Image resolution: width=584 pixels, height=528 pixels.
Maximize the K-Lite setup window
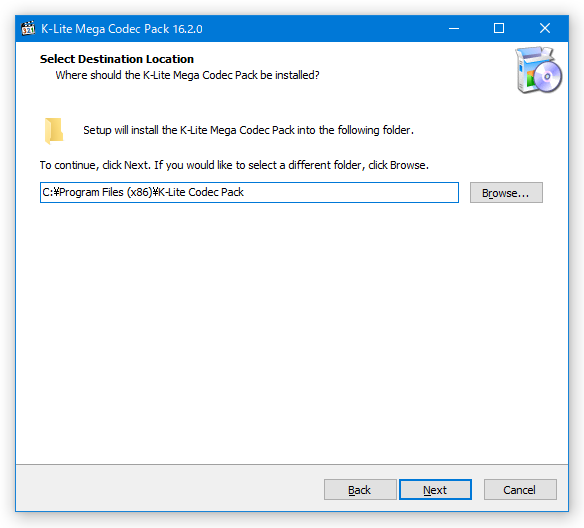tap(499, 28)
